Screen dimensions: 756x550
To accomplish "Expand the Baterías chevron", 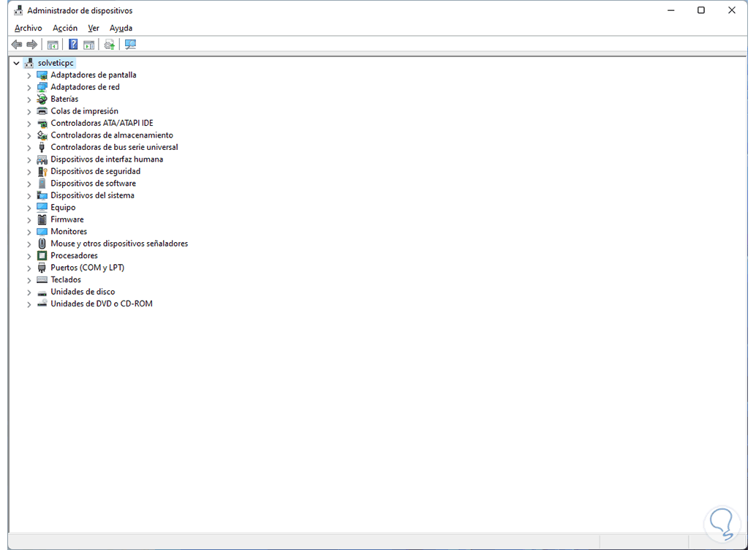I will [29, 99].
